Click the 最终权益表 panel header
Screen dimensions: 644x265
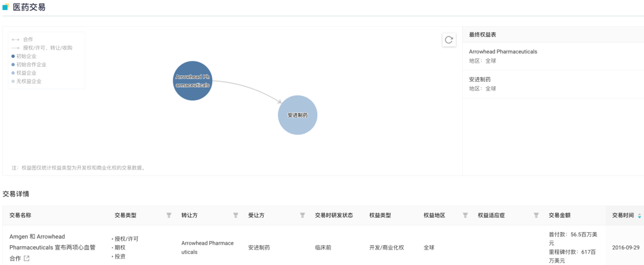pyautogui.click(x=553, y=35)
